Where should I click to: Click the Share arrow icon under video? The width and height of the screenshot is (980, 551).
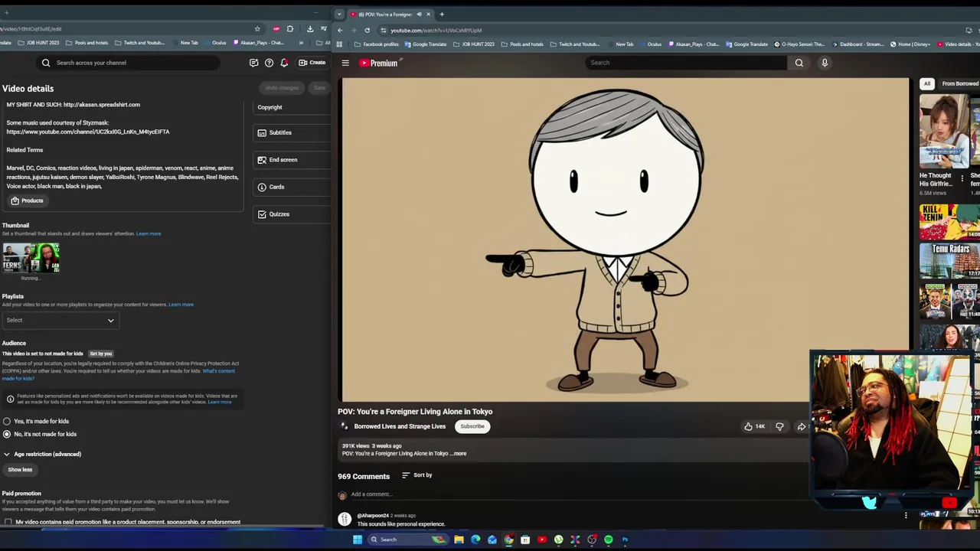pos(802,426)
